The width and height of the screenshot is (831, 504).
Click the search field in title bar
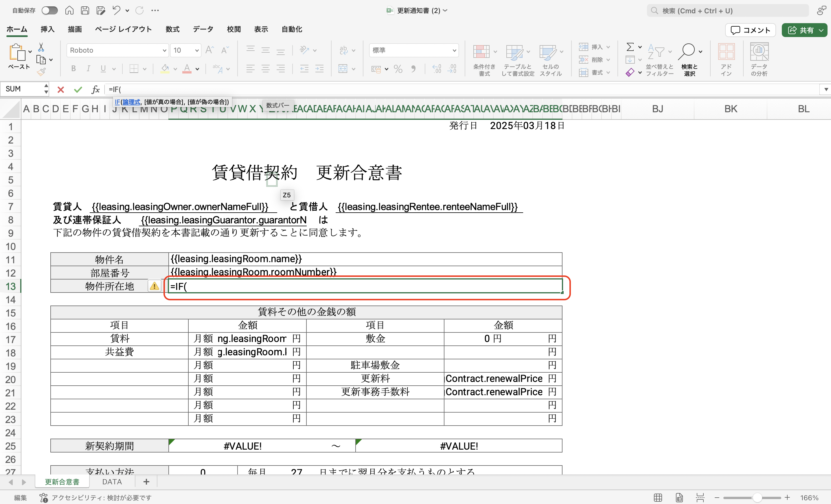pyautogui.click(x=728, y=10)
